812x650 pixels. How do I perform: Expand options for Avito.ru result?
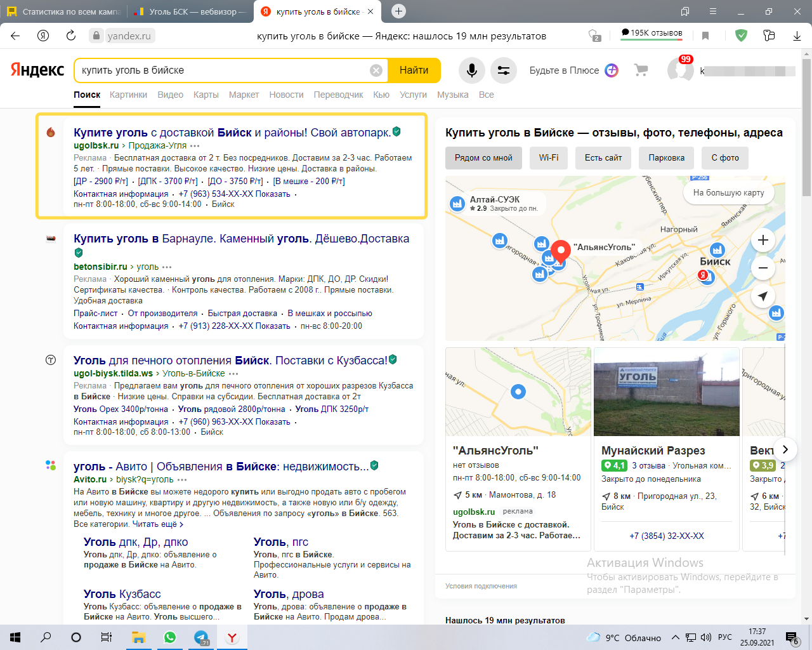(182, 480)
